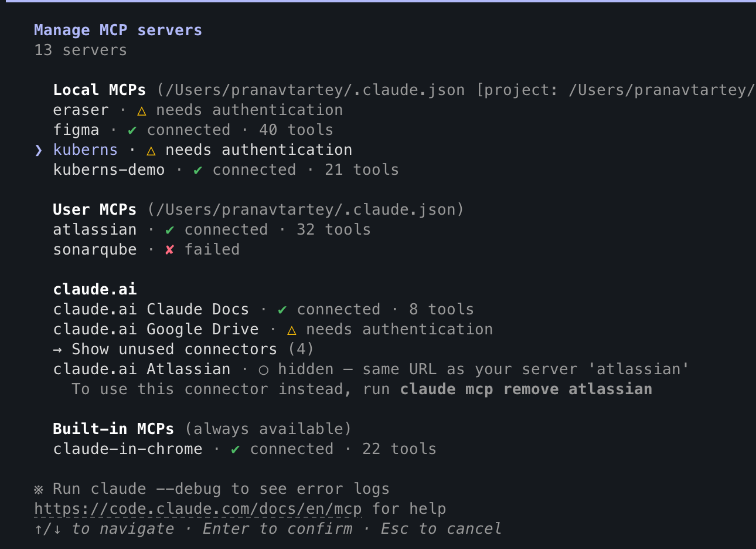Click the Manage MCP servers title
Screen dimensions: 756x549
pos(118,30)
